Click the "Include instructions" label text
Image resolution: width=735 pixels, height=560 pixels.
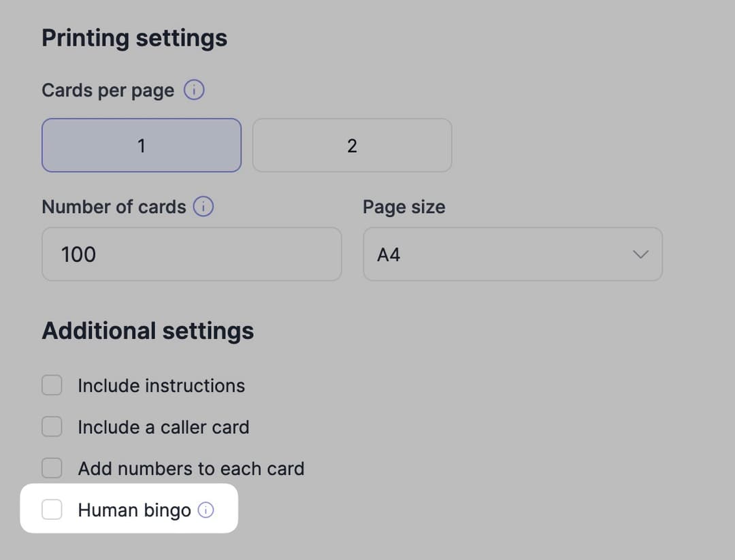[161, 386]
